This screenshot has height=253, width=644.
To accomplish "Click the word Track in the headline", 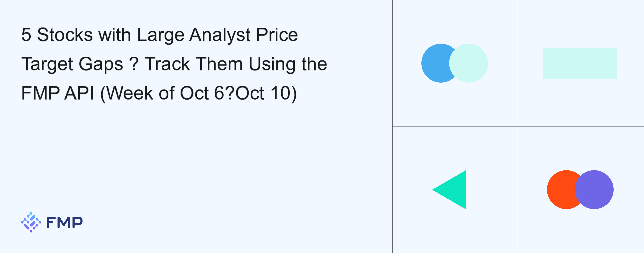I will coord(167,64).
